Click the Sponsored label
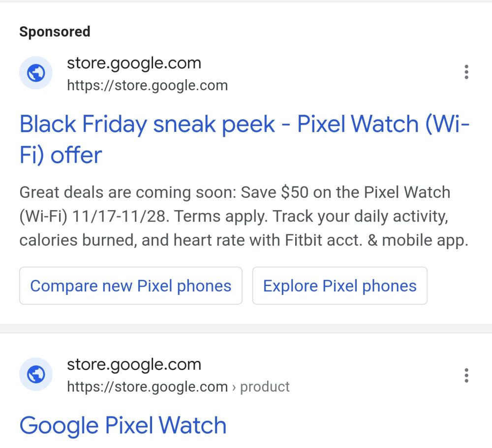This screenshot has width=492, height=448. [x=55, y=32]
